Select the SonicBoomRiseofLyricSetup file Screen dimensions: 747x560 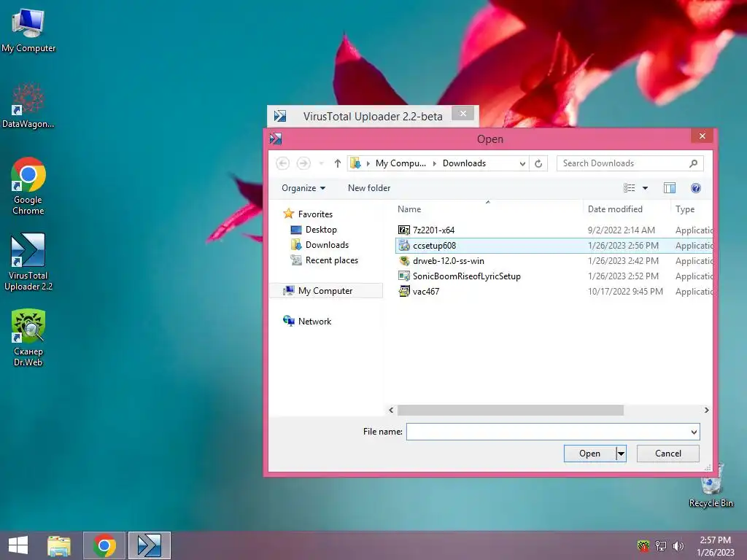click(x=466, y=276)
